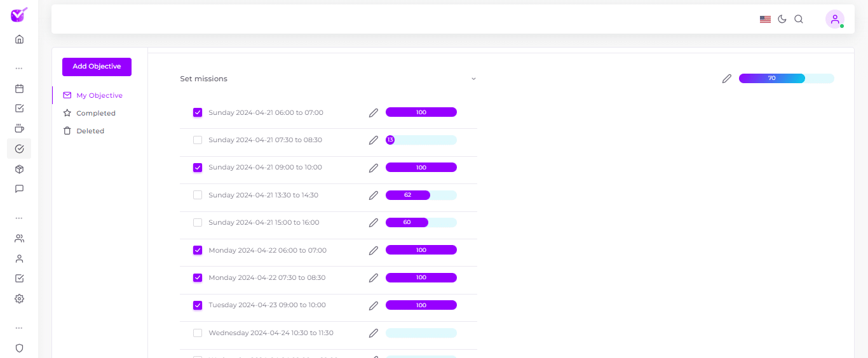Open settings gear icon in sidebar
The image size is (868, 358).
click(19, 298)
